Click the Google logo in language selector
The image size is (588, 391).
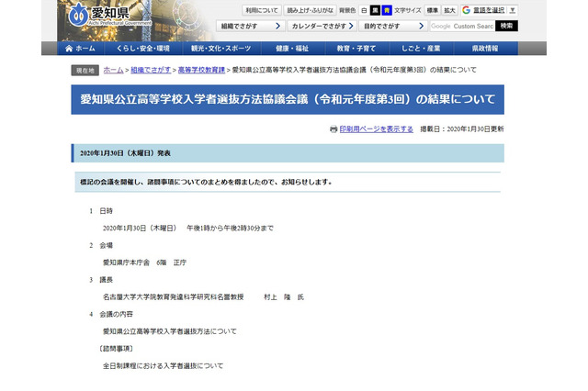click(466, 10)
